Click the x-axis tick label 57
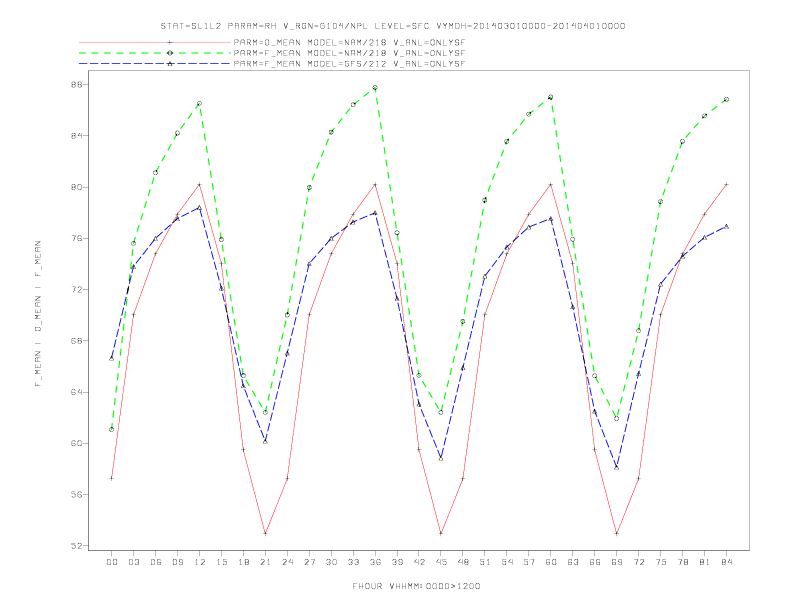The height and width of the screenshot is (612, 792). [x=529, y=562]
